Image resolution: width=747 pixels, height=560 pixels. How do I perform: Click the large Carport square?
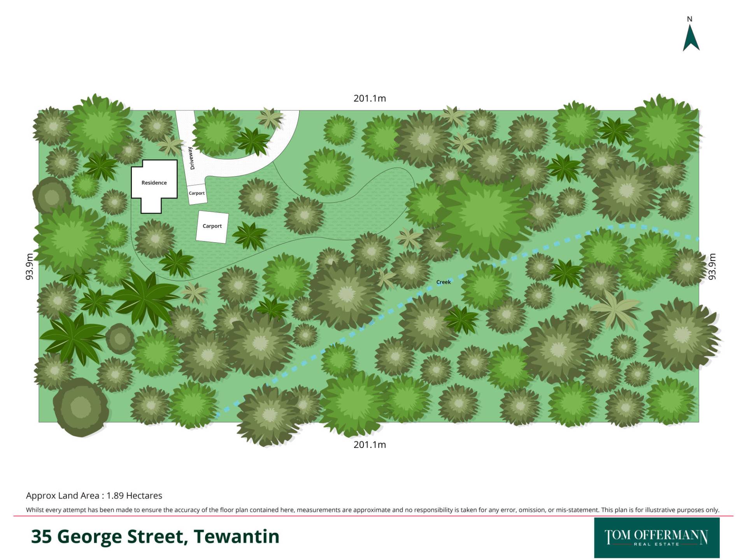(212, 226)
